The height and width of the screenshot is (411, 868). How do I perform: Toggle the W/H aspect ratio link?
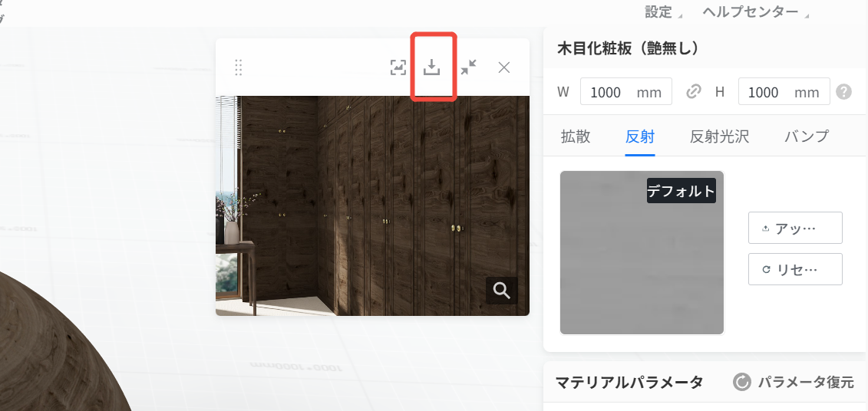pyautogui.click(x=693, y=92)
